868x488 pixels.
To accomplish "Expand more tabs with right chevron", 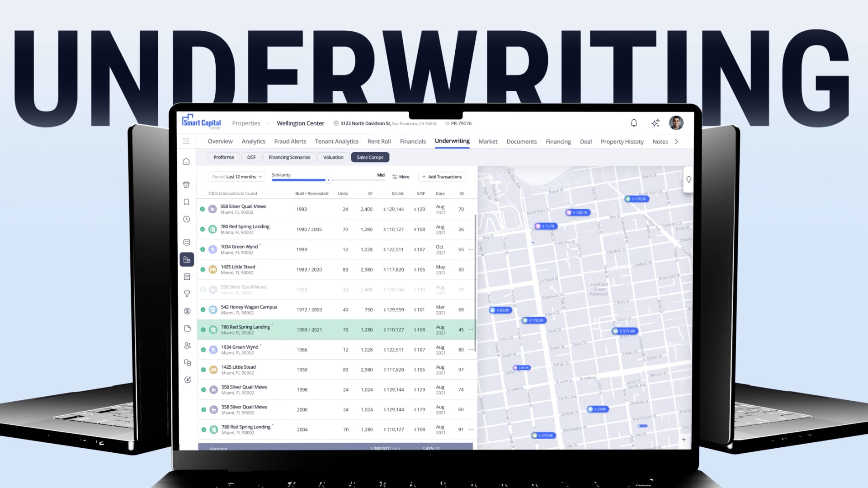I will point(676,141).
